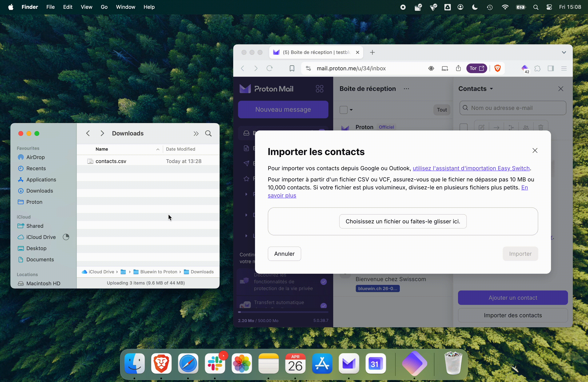Screen dimensions: 588x382
Task: Click the Nom ou adresse e-mail search field
Action: pyautogui.click(x=513, y=108)
